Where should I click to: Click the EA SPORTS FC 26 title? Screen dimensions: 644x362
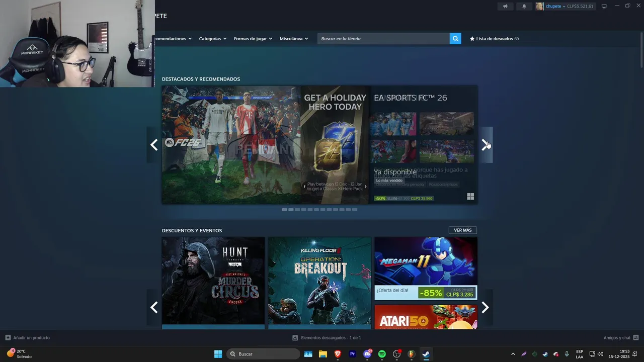coord(411,98)
